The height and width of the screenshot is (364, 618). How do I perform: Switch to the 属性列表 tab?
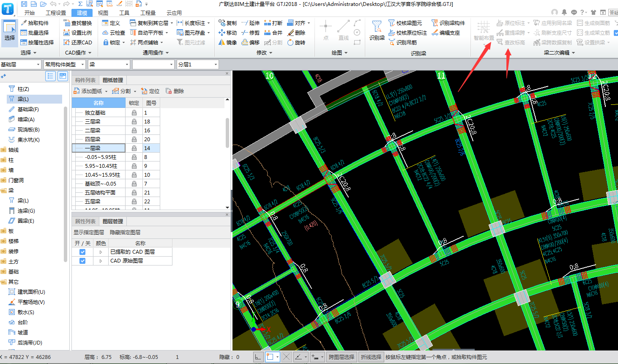(85, 221)
